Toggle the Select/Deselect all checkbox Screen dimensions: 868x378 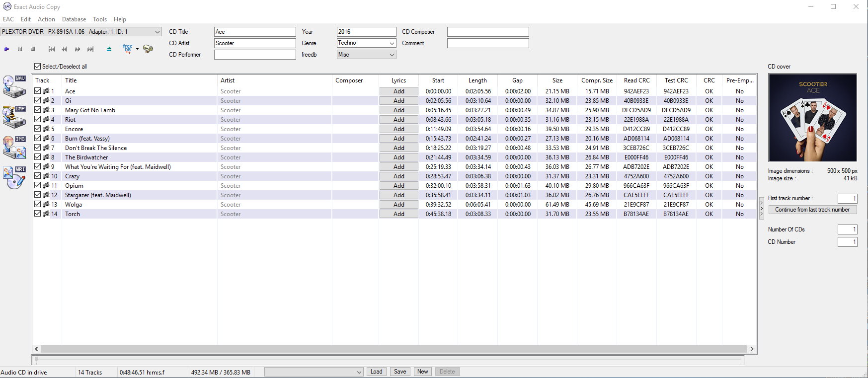coord(37,67)
